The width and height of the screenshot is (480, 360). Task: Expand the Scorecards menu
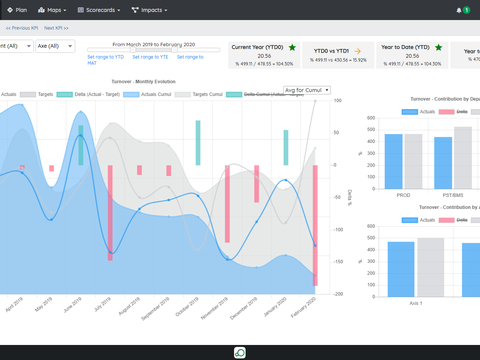(99, 10)
